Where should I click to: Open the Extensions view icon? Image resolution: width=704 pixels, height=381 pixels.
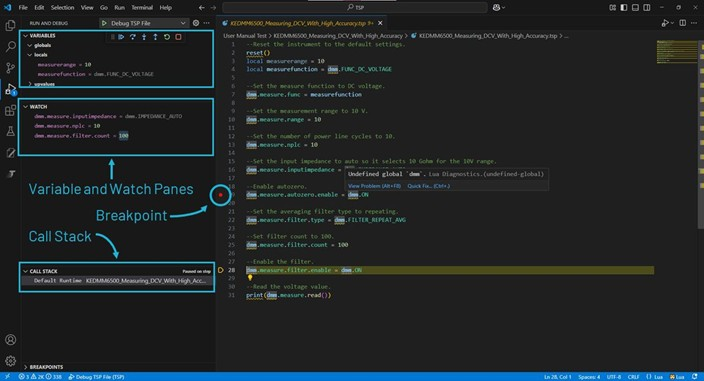point(10,110)
